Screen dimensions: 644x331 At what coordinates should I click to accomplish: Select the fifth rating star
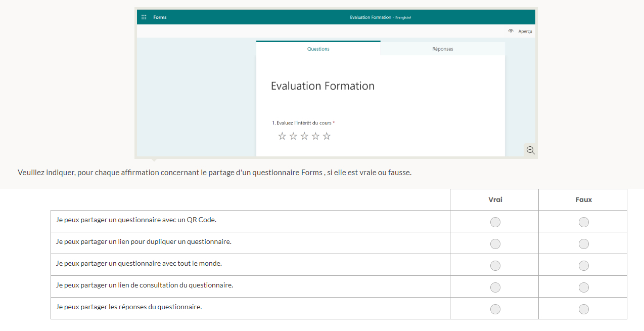click(x=327, y=136)
